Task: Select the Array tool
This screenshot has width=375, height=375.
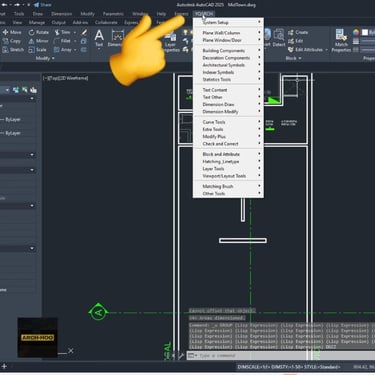Action: click(x=62, y=50)
